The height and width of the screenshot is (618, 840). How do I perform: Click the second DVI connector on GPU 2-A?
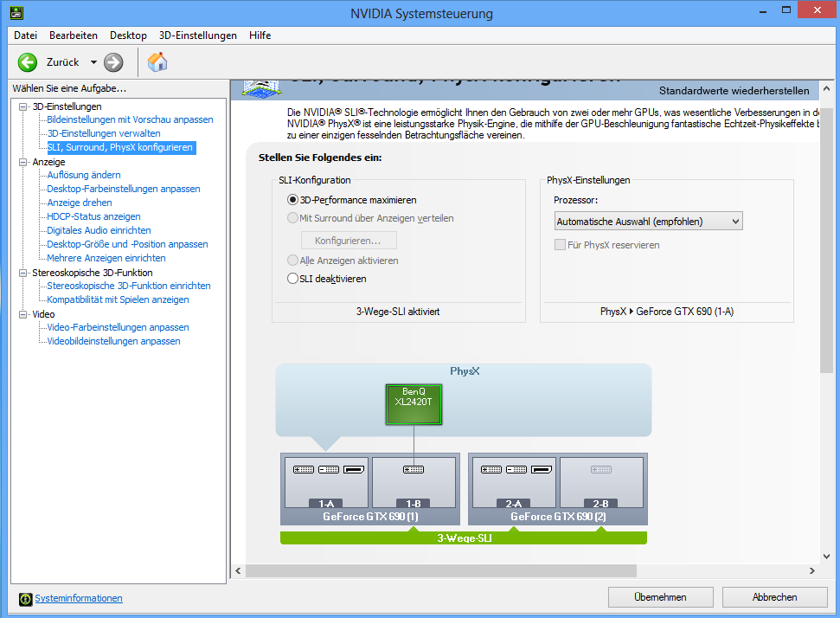516,469
